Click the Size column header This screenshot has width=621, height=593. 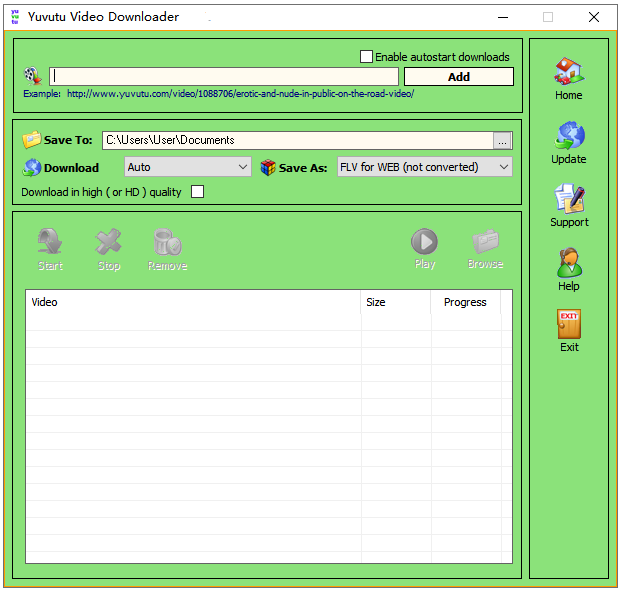point(396,302)
